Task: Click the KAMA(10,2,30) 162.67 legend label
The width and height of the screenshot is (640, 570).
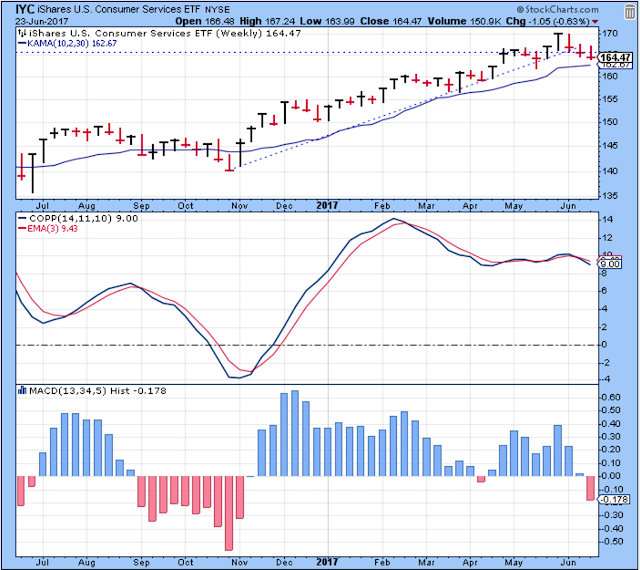Action: click(x=68, y=43)
